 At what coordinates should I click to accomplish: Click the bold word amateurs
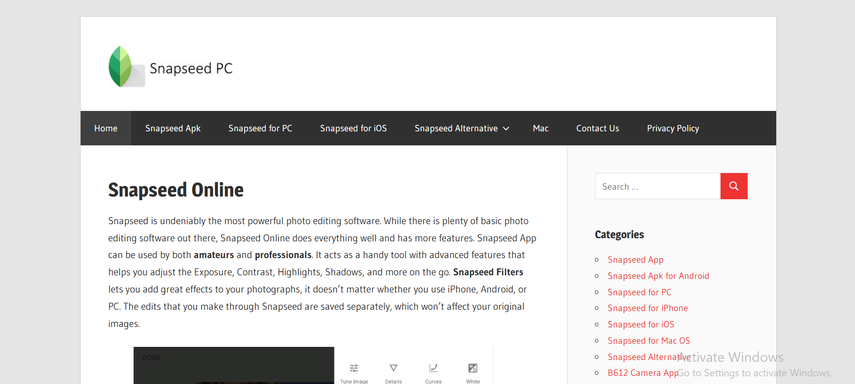(214, 255)
